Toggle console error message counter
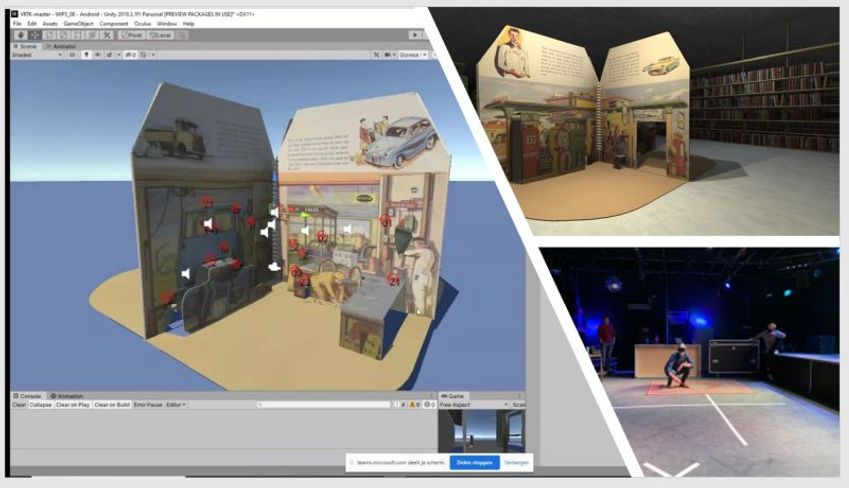The image size is (849, 488). tap(429, 405)
